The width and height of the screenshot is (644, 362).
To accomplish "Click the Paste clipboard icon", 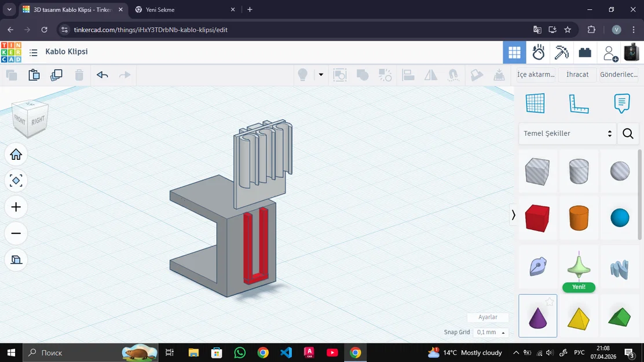I will click(x=34, y=75).
